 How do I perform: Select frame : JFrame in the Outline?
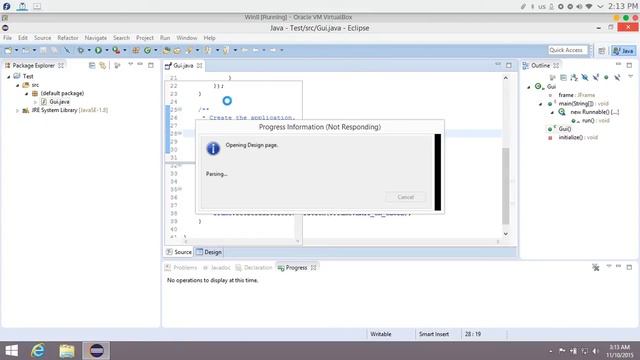pos(576,95)
